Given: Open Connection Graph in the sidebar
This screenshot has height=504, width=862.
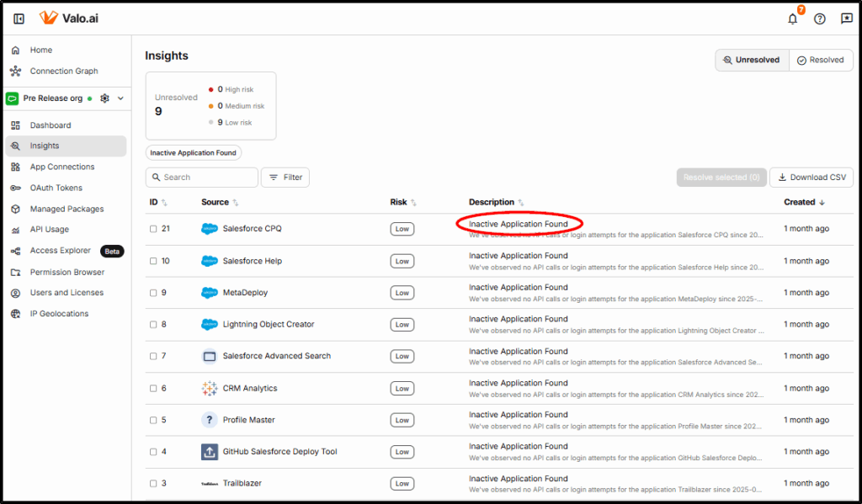Looking at the screenshot, I should 64,72.
